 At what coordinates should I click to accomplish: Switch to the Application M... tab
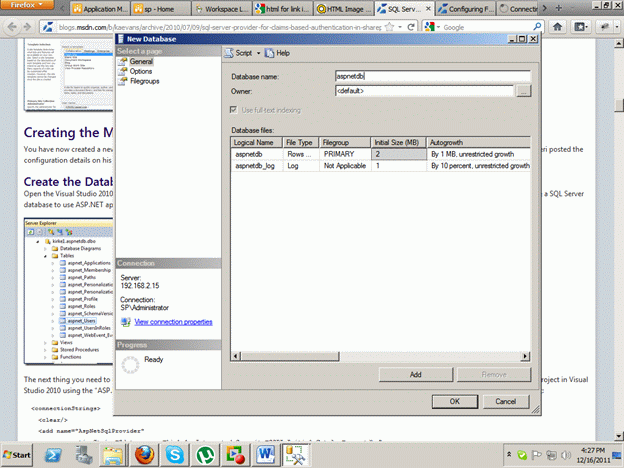point(100,9)
